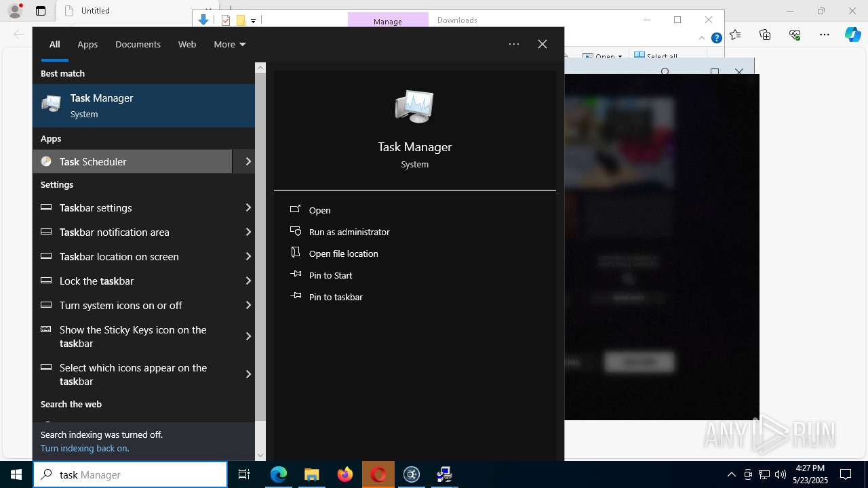Click the Open file location icon

coord(296,252)
